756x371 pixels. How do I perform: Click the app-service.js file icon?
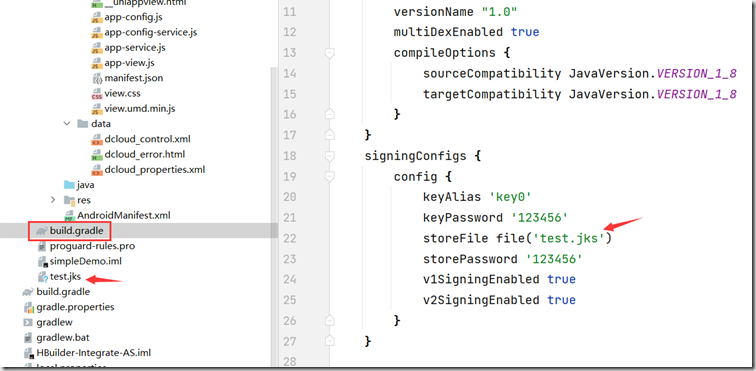click(96, 48)
